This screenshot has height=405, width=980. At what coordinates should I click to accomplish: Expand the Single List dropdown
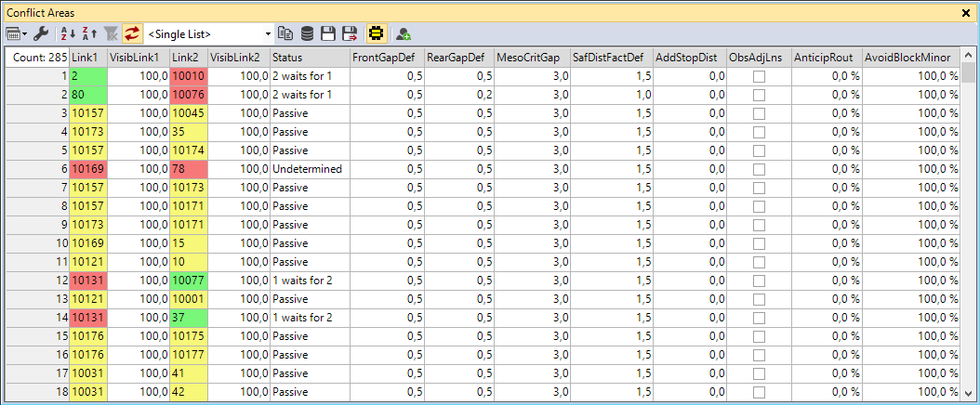coord(267,33)
